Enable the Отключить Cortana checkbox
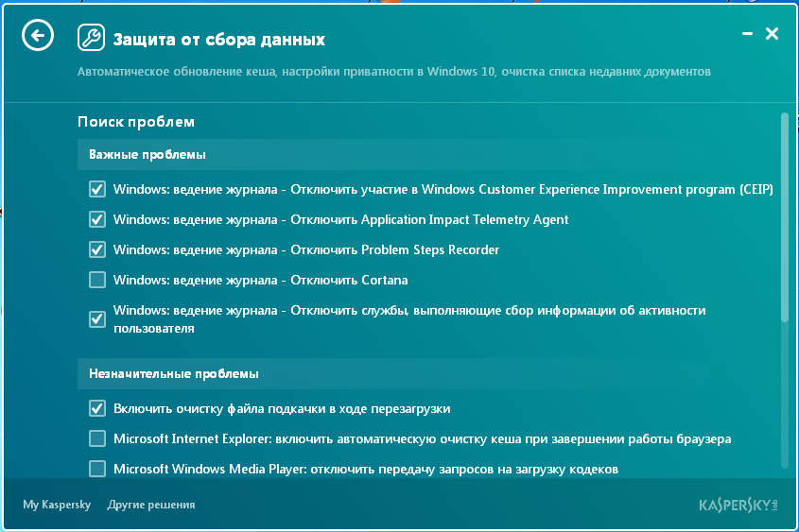Screen dimensions: 799x532 (97, 280)
